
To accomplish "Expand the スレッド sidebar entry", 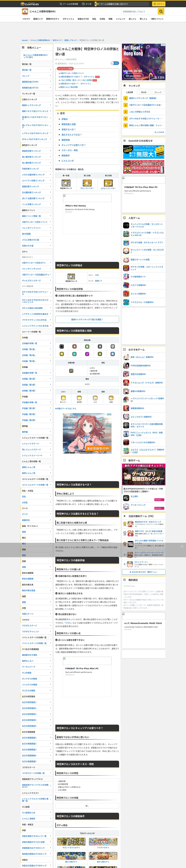I will coord(37,76).
